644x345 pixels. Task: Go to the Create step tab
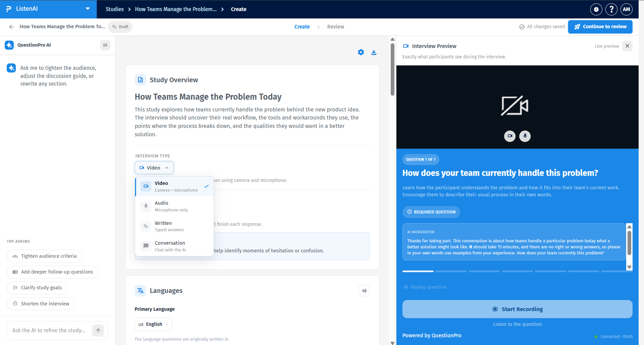[302, 27]
